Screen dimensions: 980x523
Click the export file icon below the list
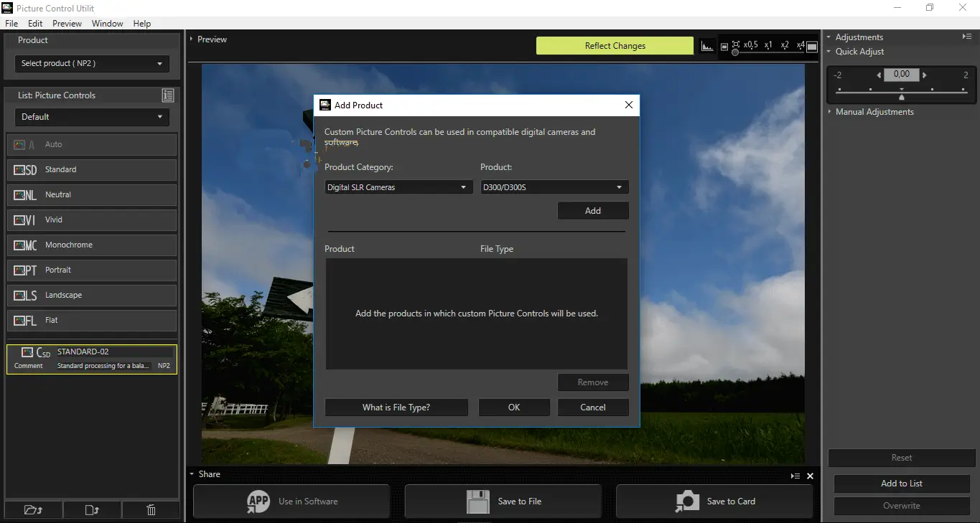tap(92, 510)
